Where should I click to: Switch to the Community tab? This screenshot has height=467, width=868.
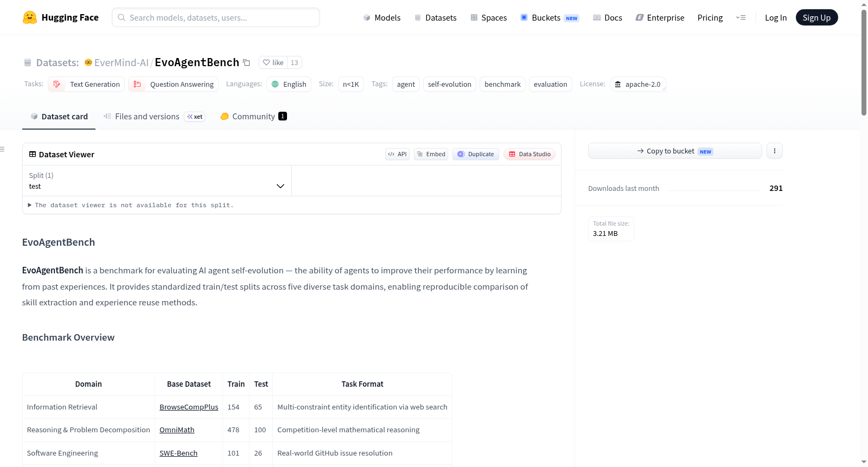pos(253,117)
